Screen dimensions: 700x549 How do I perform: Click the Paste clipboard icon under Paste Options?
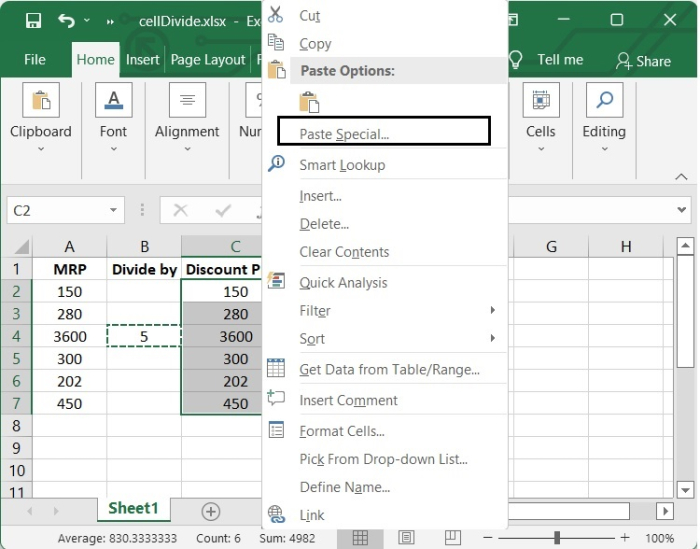[x=309, y=101]
